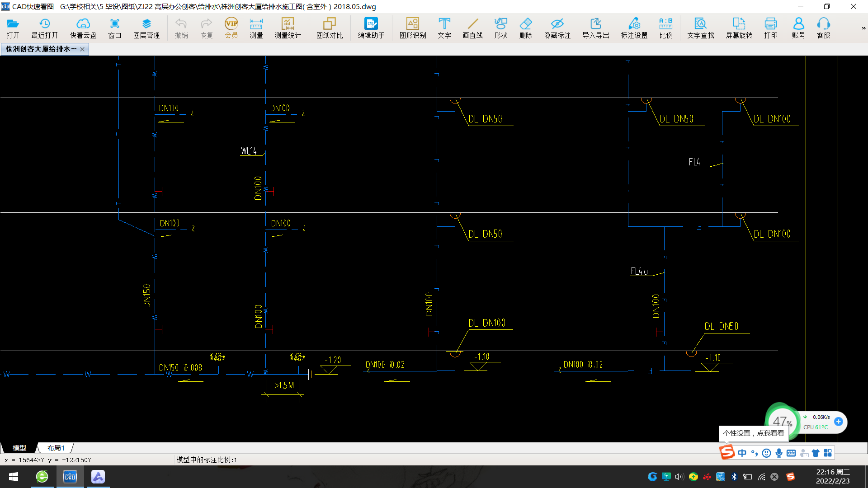Open the 编辑助手 edit assistant
Image resolution: width=868 pixels, height=488 pixels.
pyautogui.click(x=371, y=28)
